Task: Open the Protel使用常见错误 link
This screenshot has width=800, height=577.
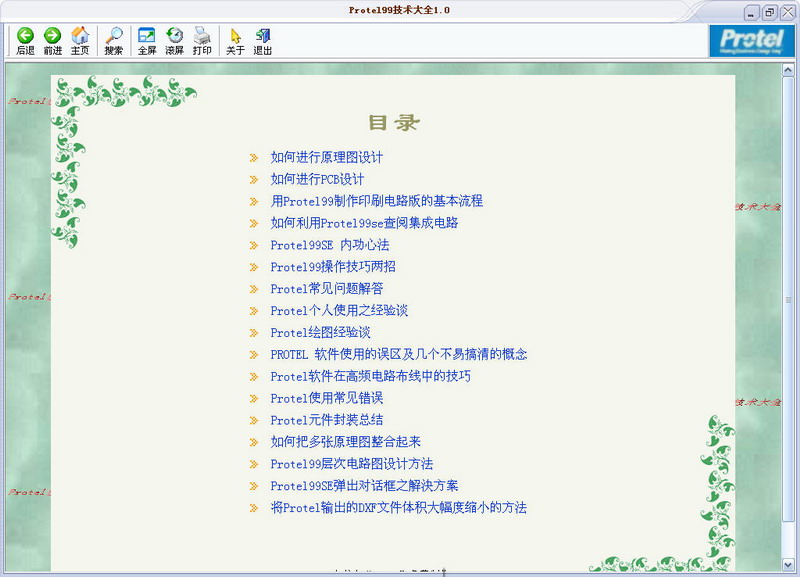Action: [327, 398]
